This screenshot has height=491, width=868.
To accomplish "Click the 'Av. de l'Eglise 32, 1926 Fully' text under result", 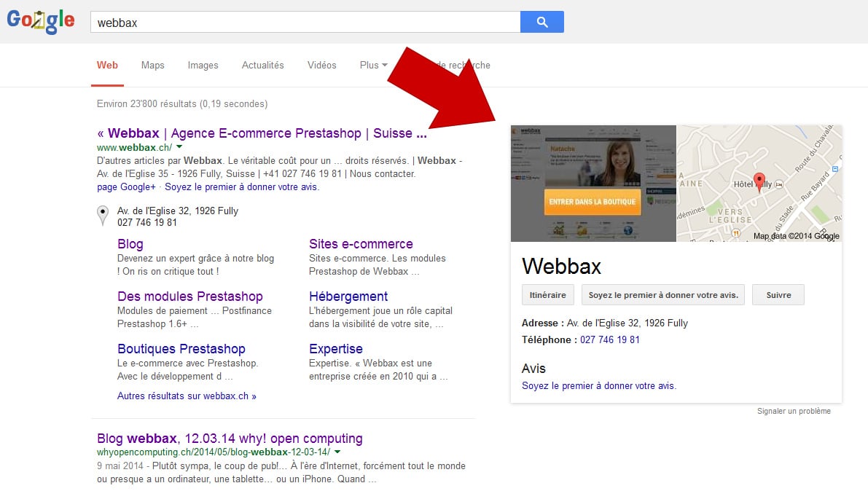I will pyautogui.click(x=178, y=211).
